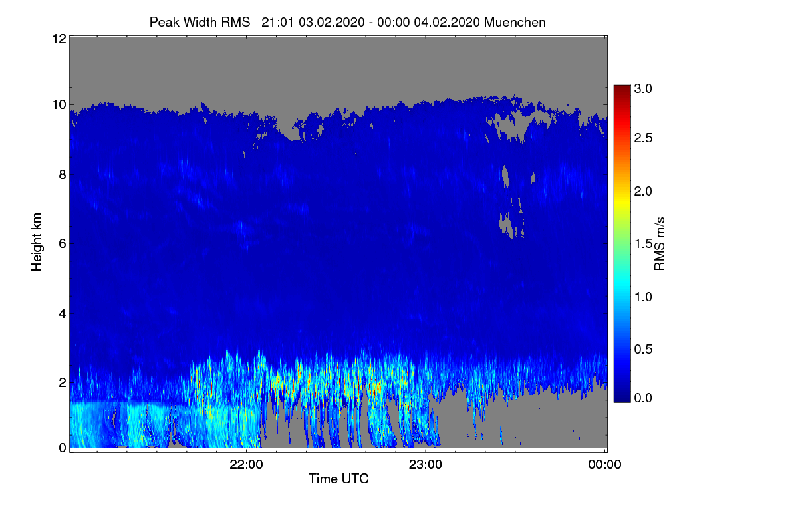The image size is (798, 532).
Task: Click the dark red top of the colorbar
Action: click(622, 90)
